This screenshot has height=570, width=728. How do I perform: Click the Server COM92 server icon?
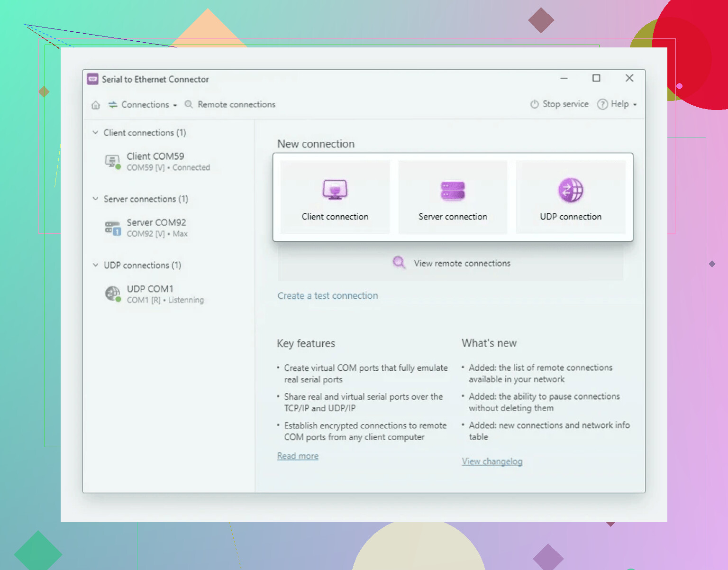pyautogui.click(x=112, y=228)
